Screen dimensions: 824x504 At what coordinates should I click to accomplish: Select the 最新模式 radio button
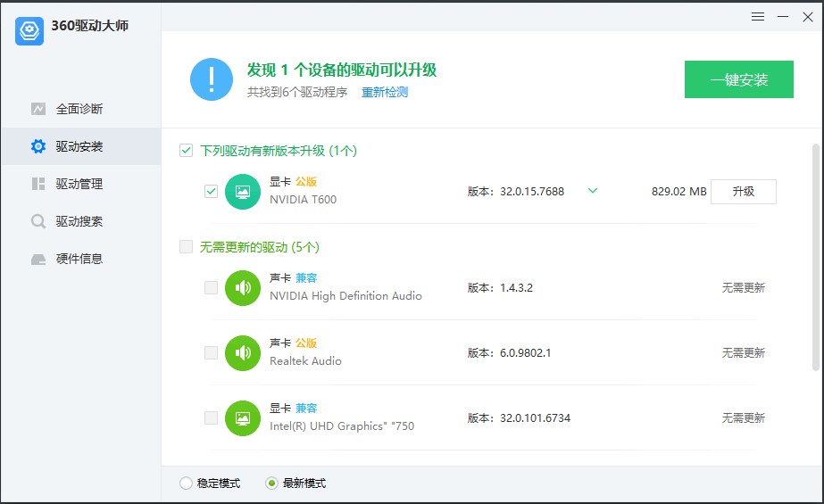271,483
